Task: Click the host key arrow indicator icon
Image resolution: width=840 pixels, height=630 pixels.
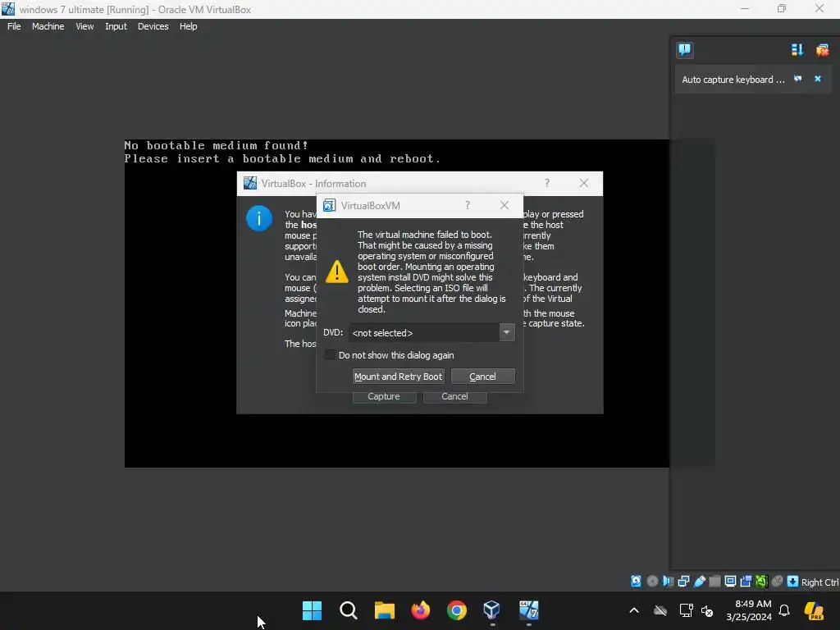Action: pos(793,582)
